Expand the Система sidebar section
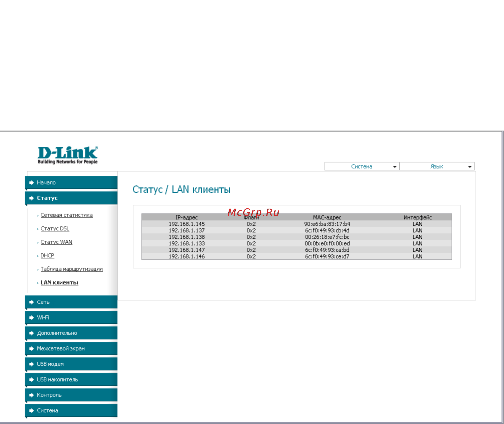 71,410
